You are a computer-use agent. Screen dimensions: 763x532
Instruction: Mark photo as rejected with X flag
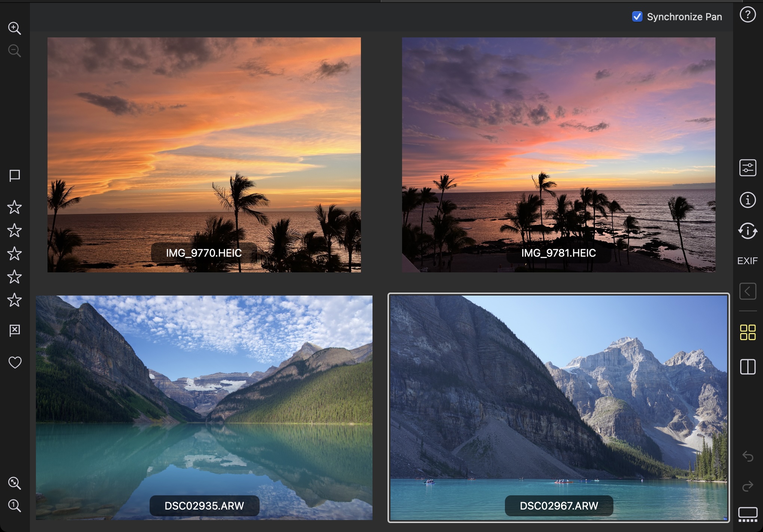(14, 330)
